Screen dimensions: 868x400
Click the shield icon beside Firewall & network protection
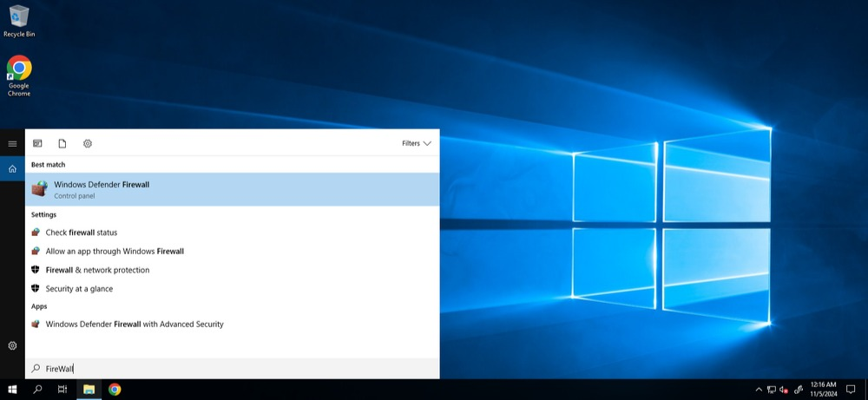tap(36, 270)
